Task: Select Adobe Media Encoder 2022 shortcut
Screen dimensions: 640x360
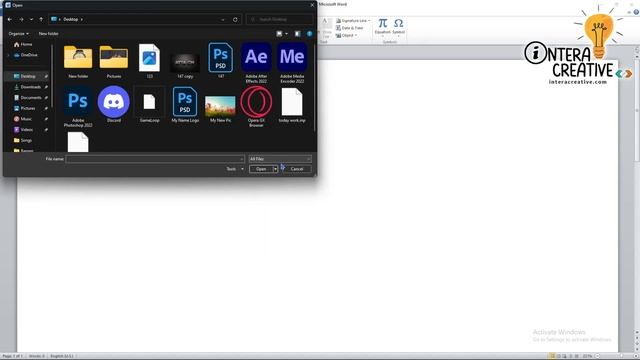Action: point(292,62)
